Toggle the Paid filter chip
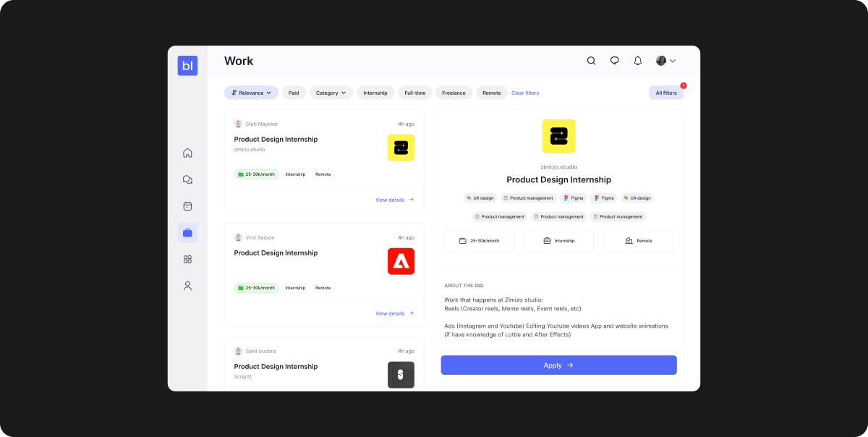 tap(294, 93)
